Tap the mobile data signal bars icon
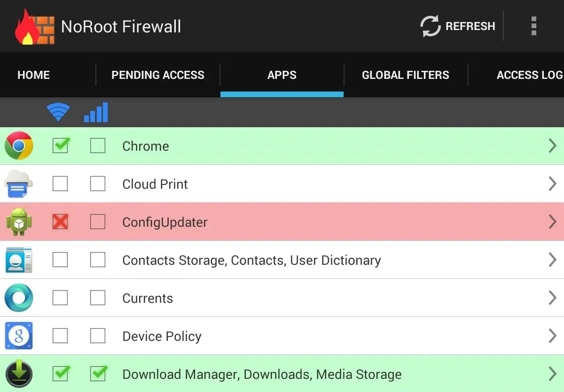This screenshot has width=564, height=392. coord(96,113)
